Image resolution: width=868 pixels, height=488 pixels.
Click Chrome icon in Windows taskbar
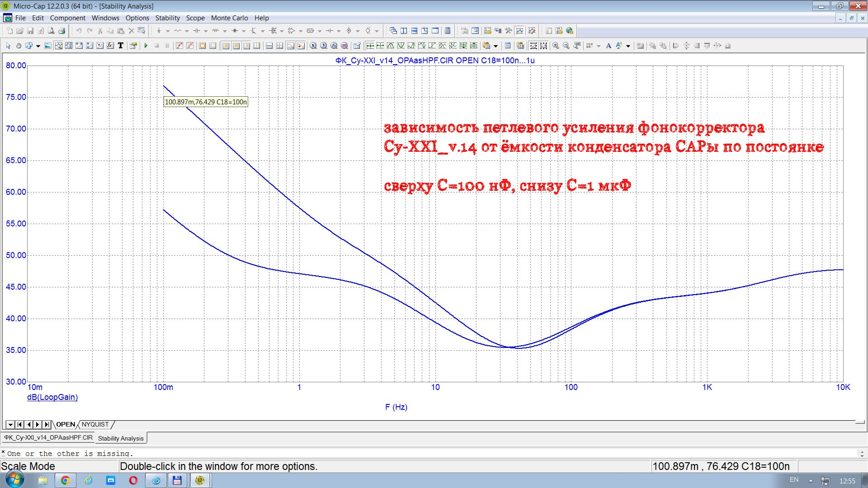pyautogui.click(x=65, y=480)
